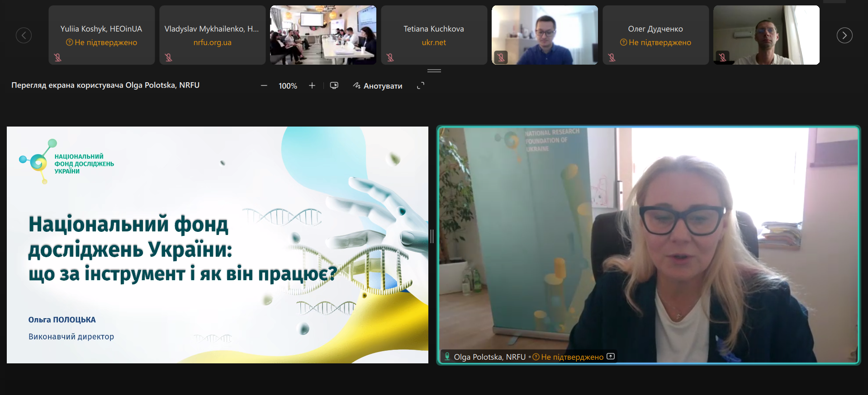
Task: Click muted mic icon on white shirt man's tile
Action: coord(722,57)
